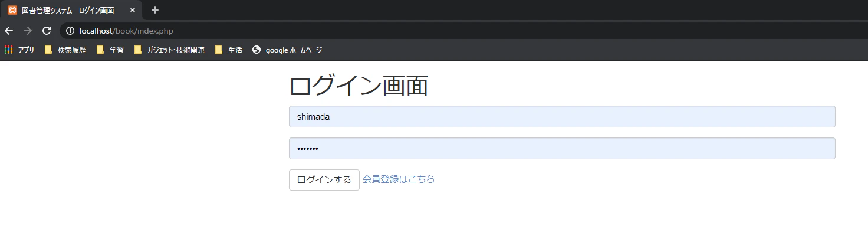Open a new tab with the plus icon
868x236 pixels.
pyautogui.click(x=155, y=10)
